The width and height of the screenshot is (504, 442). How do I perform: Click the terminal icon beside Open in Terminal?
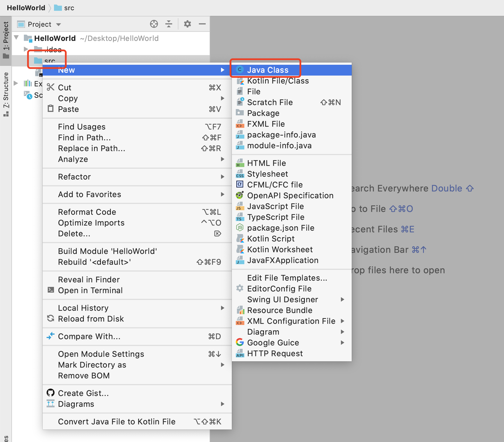(51, 290)
